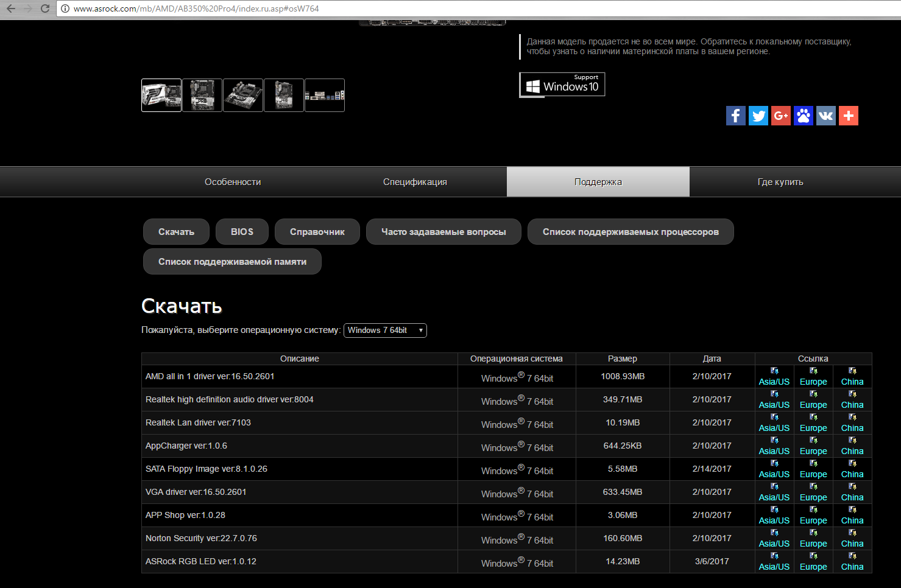This screenshot has height=588, width=901.
Task: Download Norton Security from Asia/US
Action: [x=774, y=538]
